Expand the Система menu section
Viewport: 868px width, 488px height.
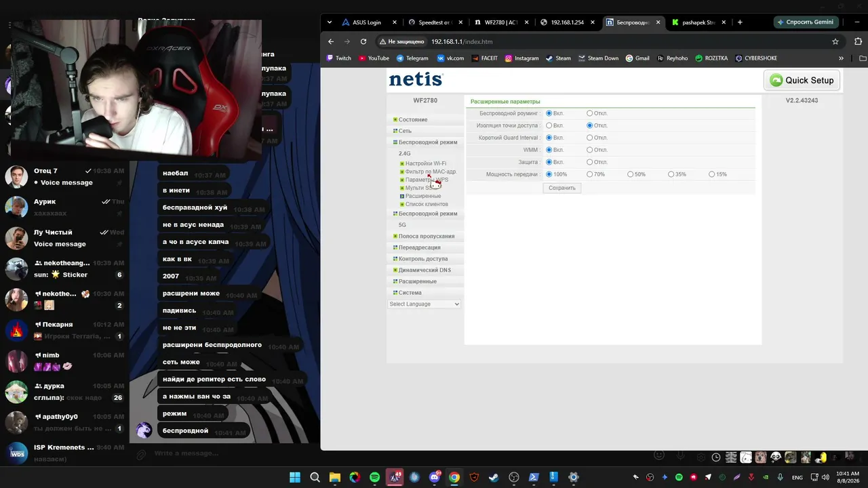pos(410,293)
